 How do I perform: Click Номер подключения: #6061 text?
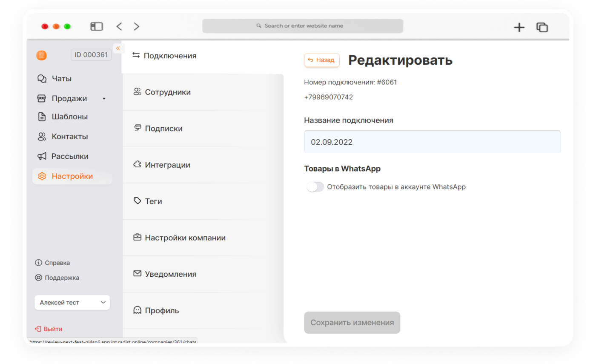pyautogui.click(x=350, y=82)
